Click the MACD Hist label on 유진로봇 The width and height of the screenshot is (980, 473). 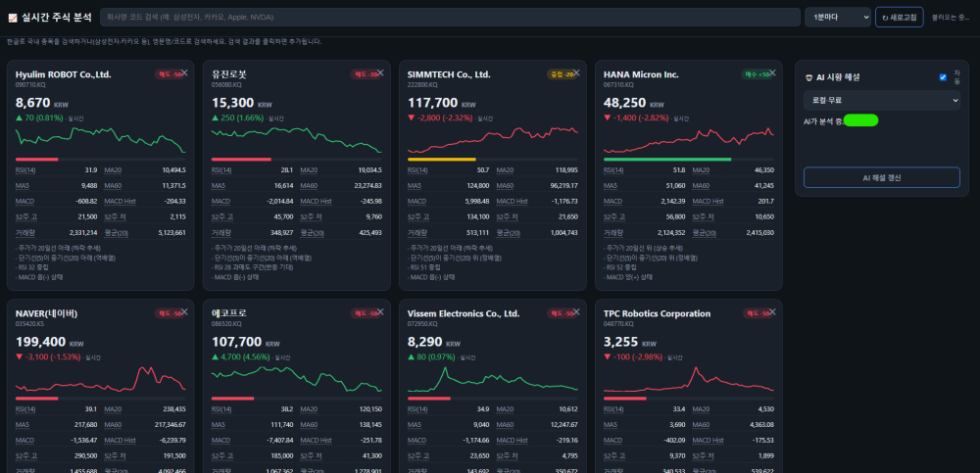316,201
